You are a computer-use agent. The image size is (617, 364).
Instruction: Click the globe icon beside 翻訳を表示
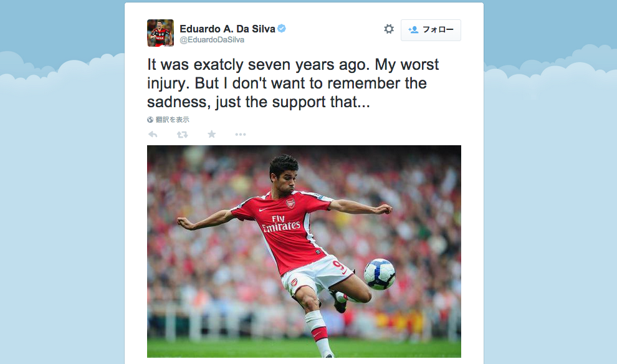[150, 120]
